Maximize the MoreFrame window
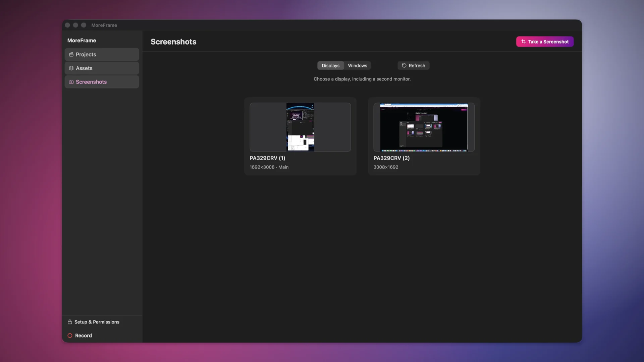Screen dimensions: 644x362 pos(84,25)
